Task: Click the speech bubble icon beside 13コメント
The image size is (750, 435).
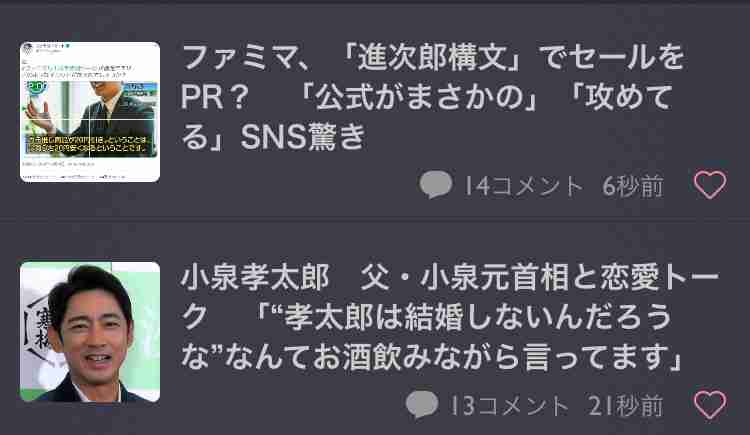Action: [422, 404]
